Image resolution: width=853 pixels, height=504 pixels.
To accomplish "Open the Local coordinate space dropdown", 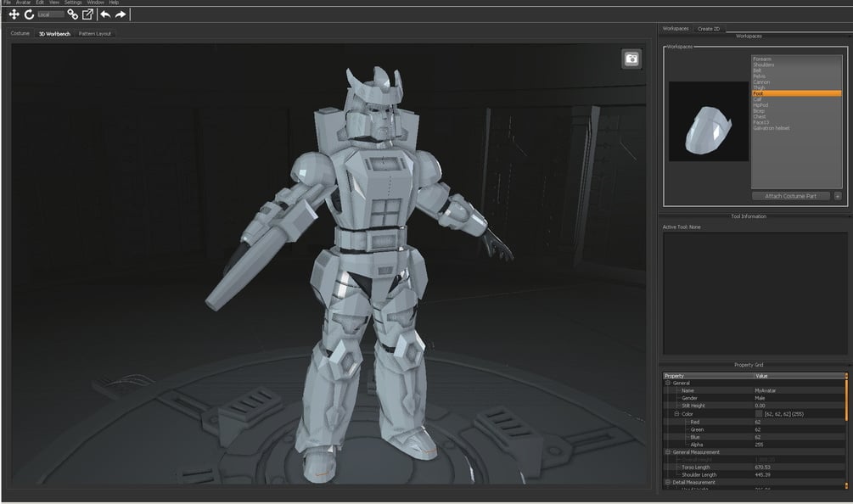I will click(51, 14).
